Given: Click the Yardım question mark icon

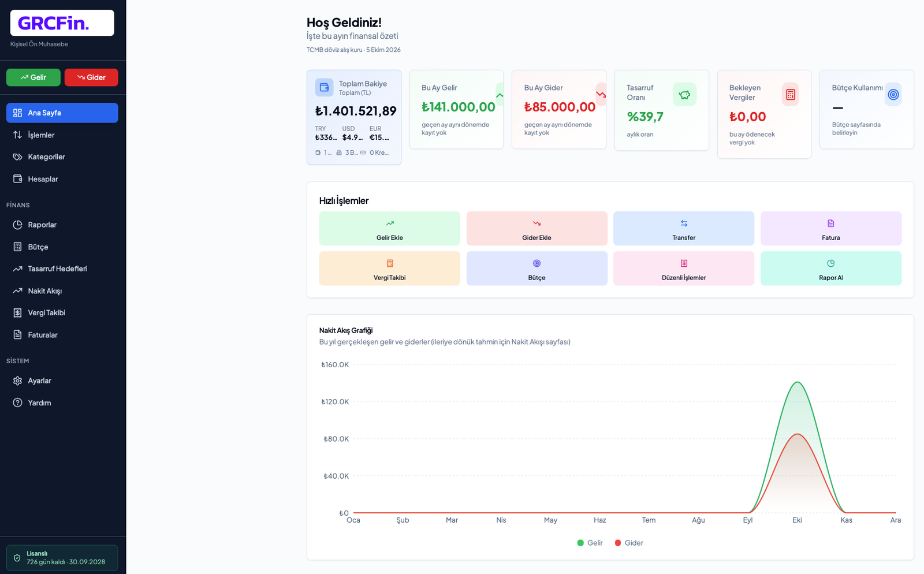Looking at the screenshot, I should point(18,402).
